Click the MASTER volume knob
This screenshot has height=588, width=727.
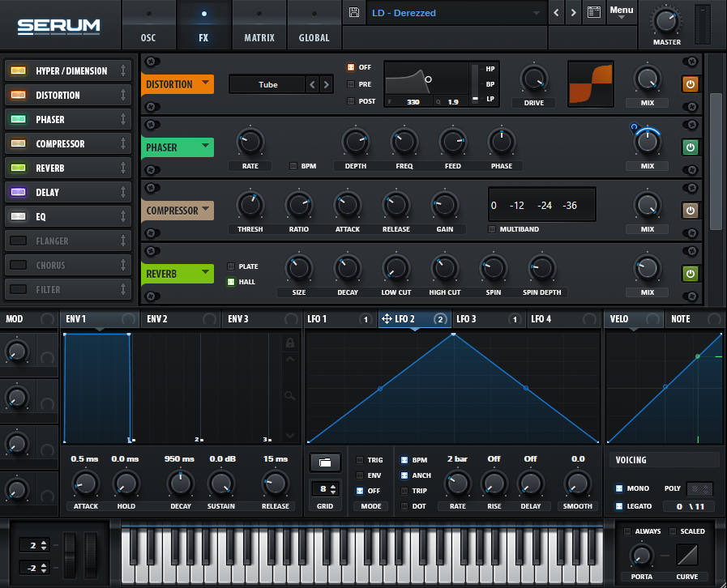(666, 21)
